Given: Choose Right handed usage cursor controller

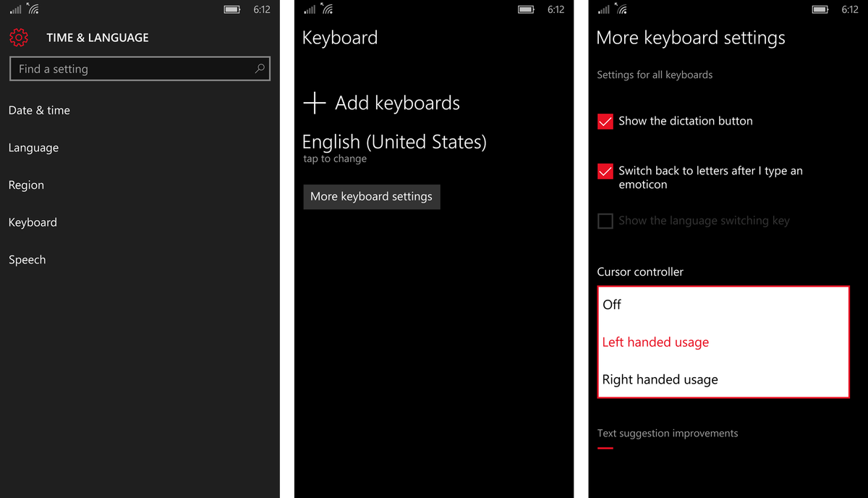Looking at the screenshot, I should coord(660,379).
